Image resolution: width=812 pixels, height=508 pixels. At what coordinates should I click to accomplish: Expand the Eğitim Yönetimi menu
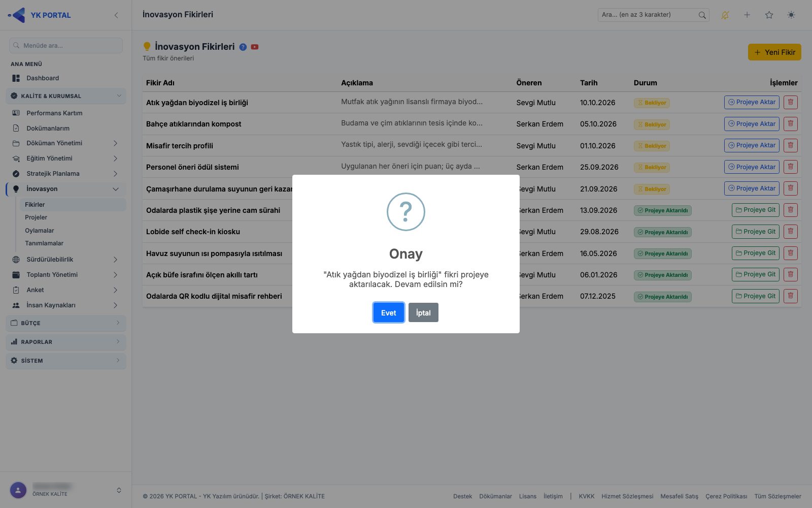(66, 158)
